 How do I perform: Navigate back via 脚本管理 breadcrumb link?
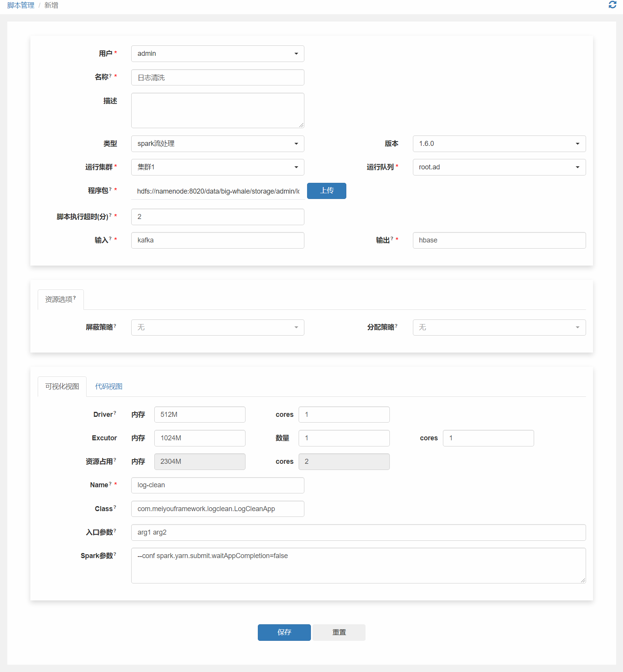[x=20, y=5]
